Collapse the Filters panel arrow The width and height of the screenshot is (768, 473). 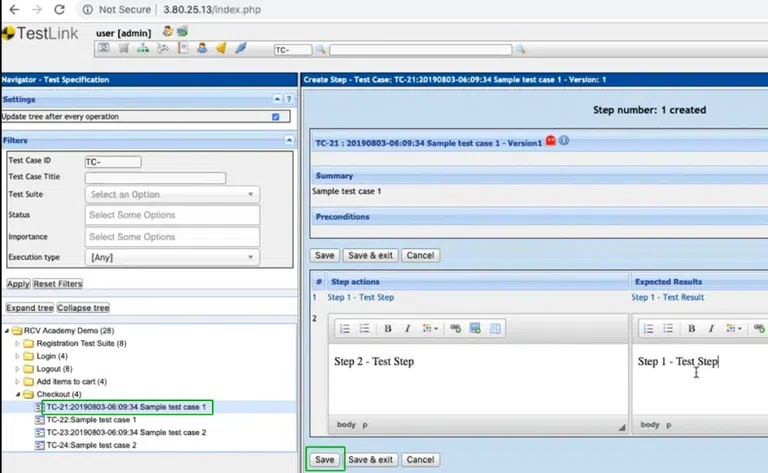(x=289, y=140)
